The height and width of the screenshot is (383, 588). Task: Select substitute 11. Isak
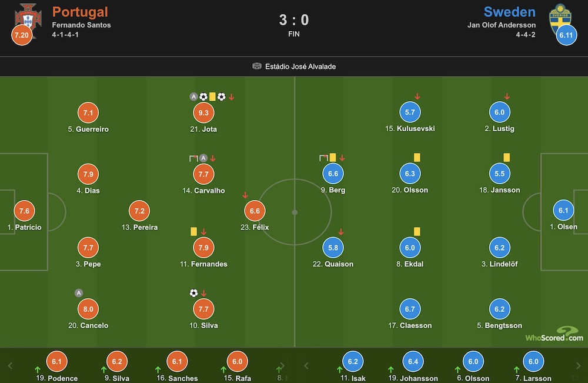353,367
